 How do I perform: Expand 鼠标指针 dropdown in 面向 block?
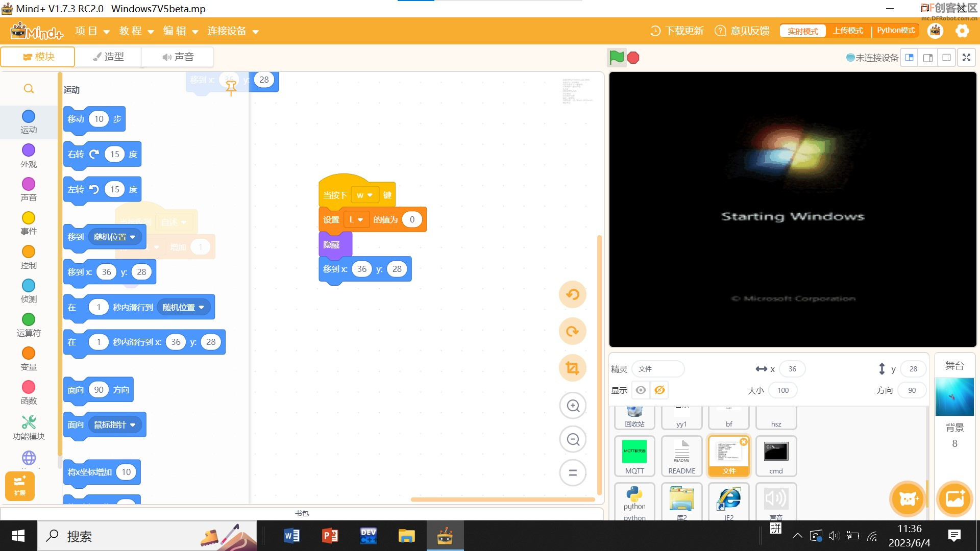[115, 424]
